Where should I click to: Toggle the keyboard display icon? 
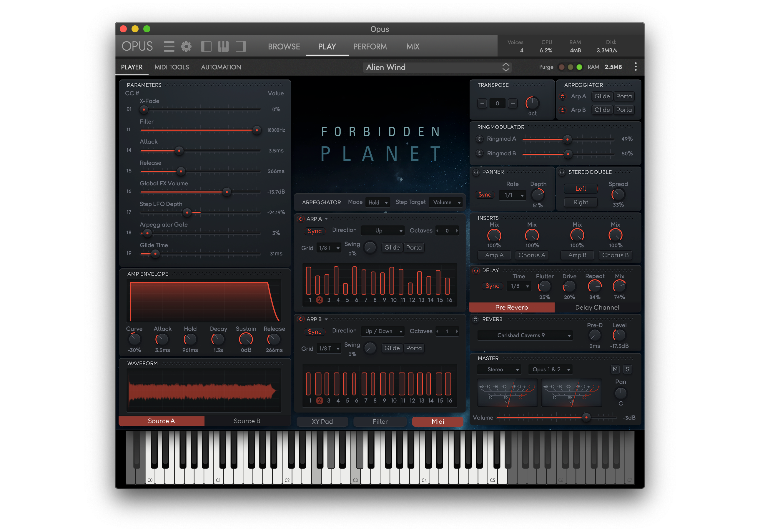[x=223, y=46]
